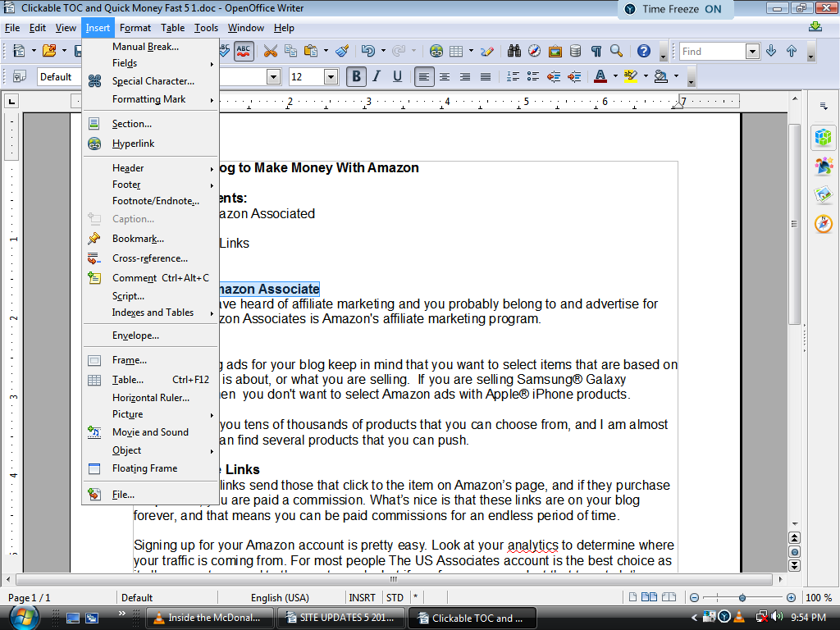
Task: Open the Find field dropdown arrow
Action: pyautogui.click(x=753, y=52)
